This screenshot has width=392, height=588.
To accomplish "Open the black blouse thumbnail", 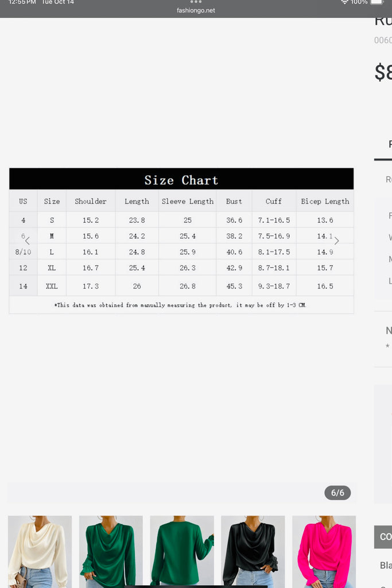I will coord(253,551).
